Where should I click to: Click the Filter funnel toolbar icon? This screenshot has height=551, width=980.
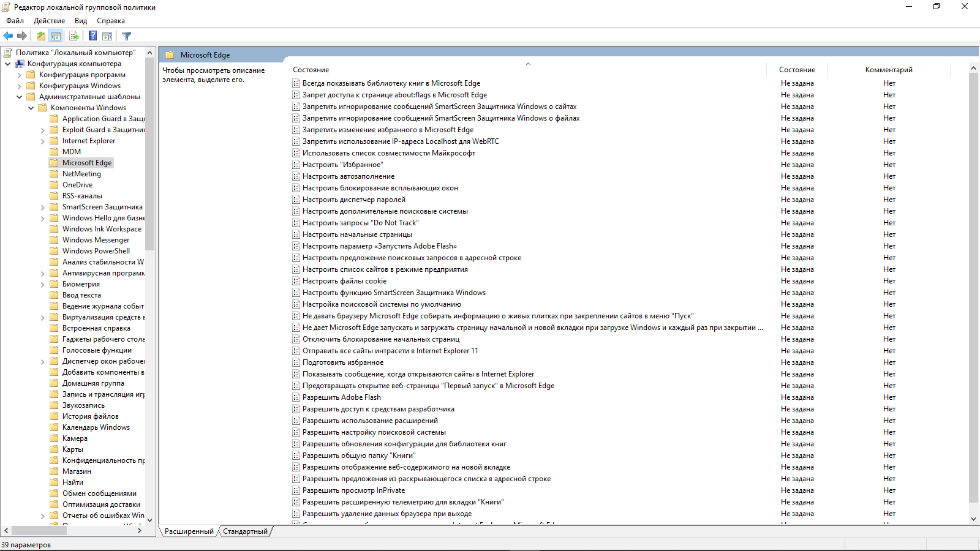pos(127,36)
